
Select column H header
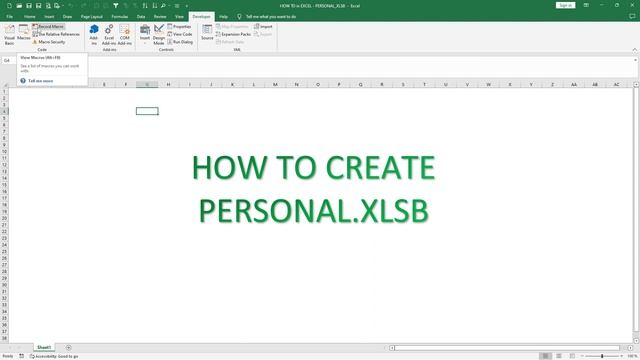(x=168, y=84)
